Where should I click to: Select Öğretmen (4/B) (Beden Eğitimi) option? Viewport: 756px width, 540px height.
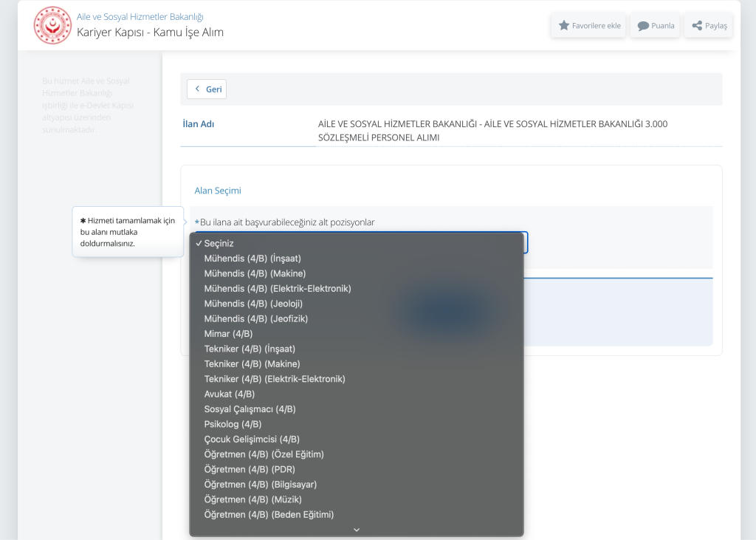[x=269, y=514]
